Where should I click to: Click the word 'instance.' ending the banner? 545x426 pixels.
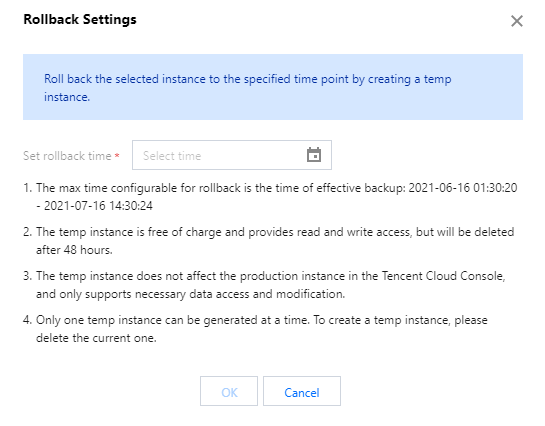pyautogui.click(x=67, y=97)
